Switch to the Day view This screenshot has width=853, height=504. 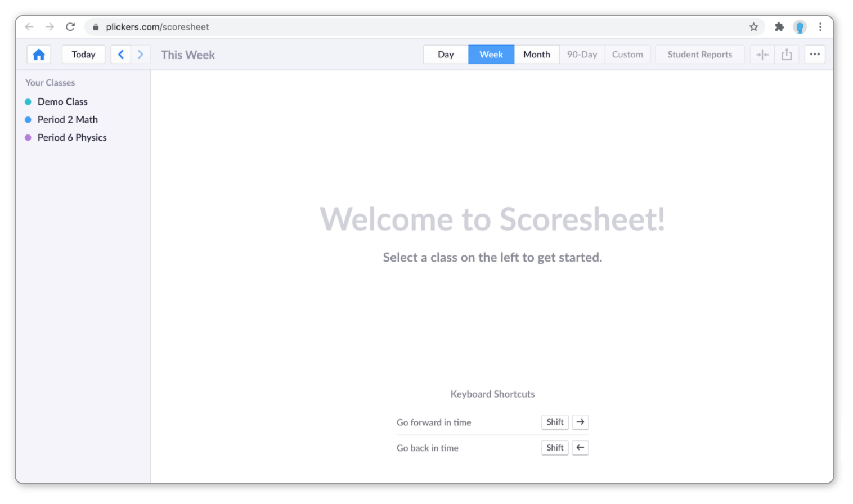point(446,55)
